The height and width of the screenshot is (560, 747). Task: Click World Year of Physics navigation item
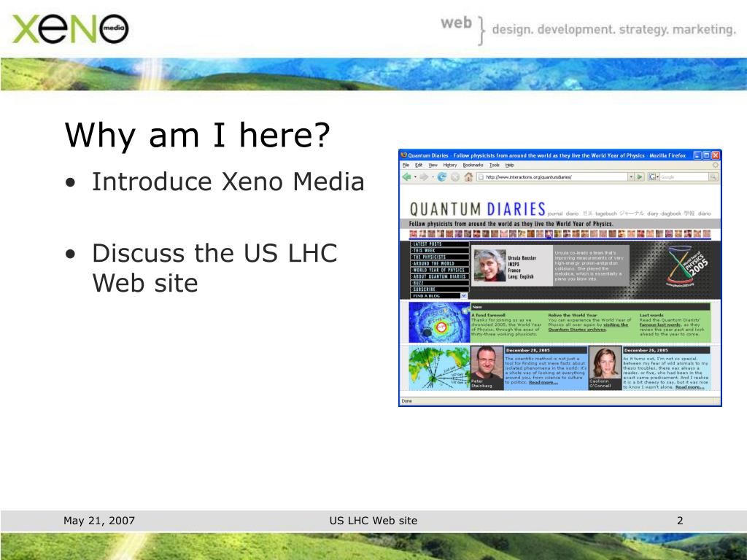click(440, 270)
